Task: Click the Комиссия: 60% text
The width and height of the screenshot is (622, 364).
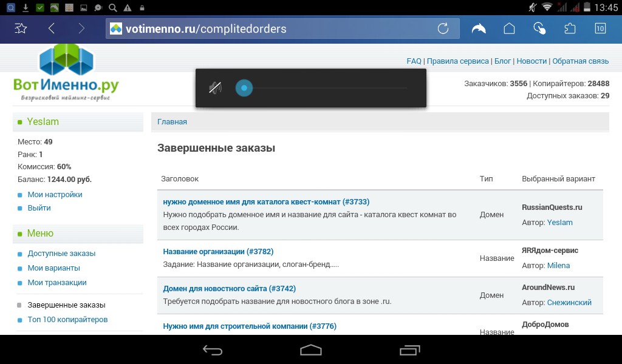Action: pyautogui.click(x=44, y=167)
